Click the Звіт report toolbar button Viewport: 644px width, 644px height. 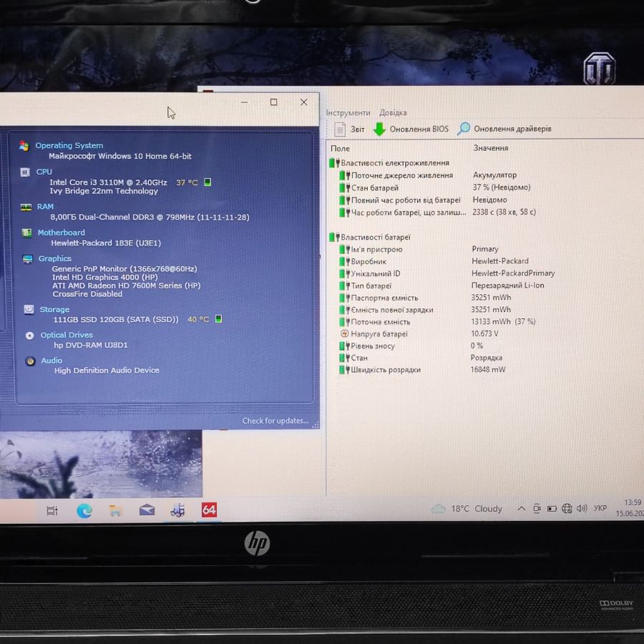[349, 129]
